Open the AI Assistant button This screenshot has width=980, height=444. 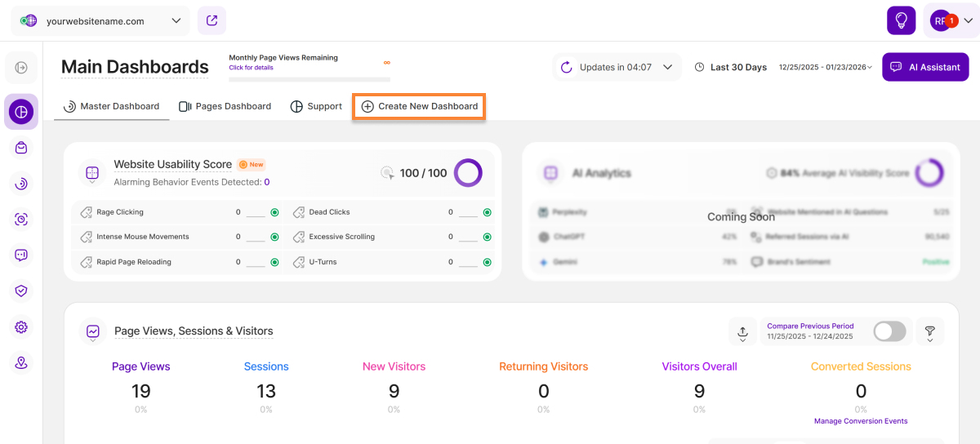pos(925,67)
